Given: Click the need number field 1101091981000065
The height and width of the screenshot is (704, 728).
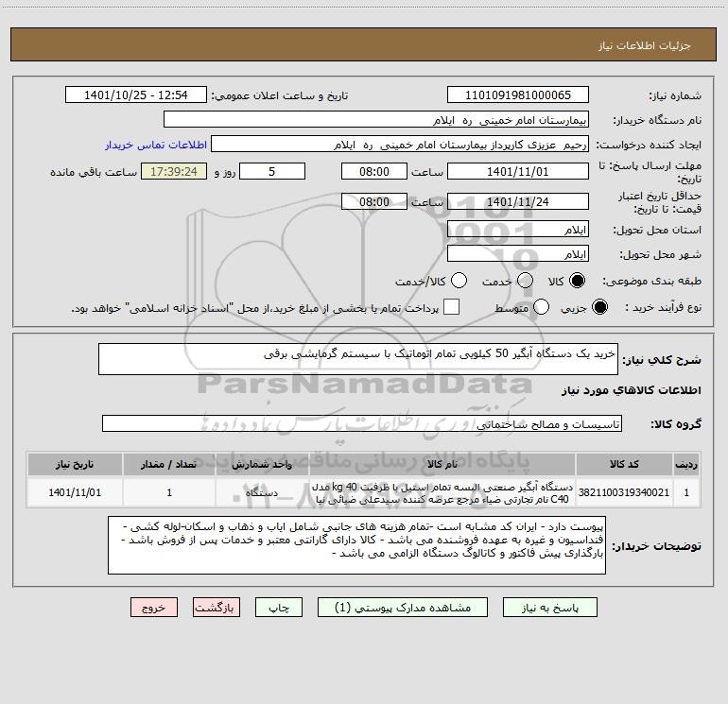Looking at the screenshot, I should [x=518, y=95].
